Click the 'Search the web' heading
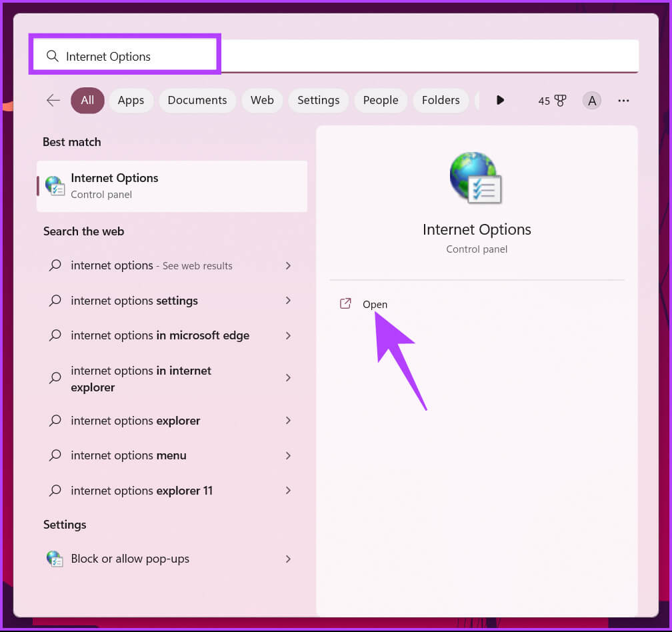Viewport: 672px width, 632px height. (x=83, y=231)
